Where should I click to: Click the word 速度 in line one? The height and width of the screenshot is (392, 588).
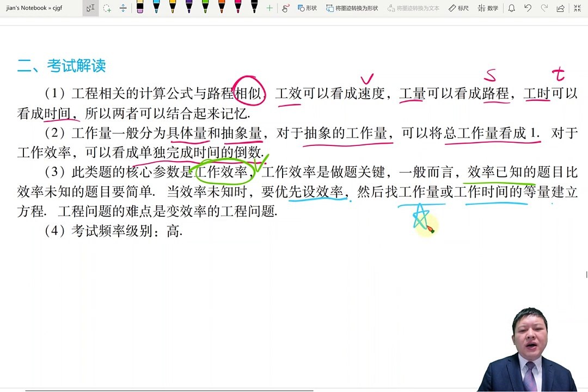click(x=371, y=93)
